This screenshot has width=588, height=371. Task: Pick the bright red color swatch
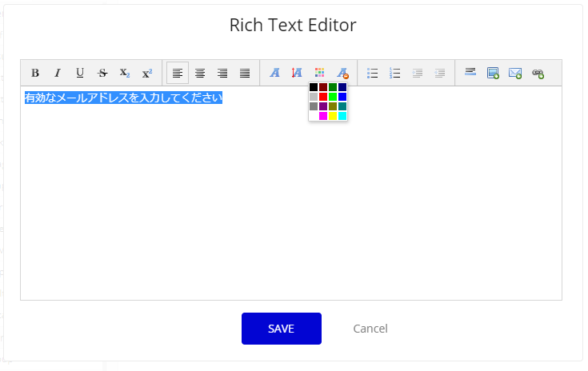tap(323, 97)
